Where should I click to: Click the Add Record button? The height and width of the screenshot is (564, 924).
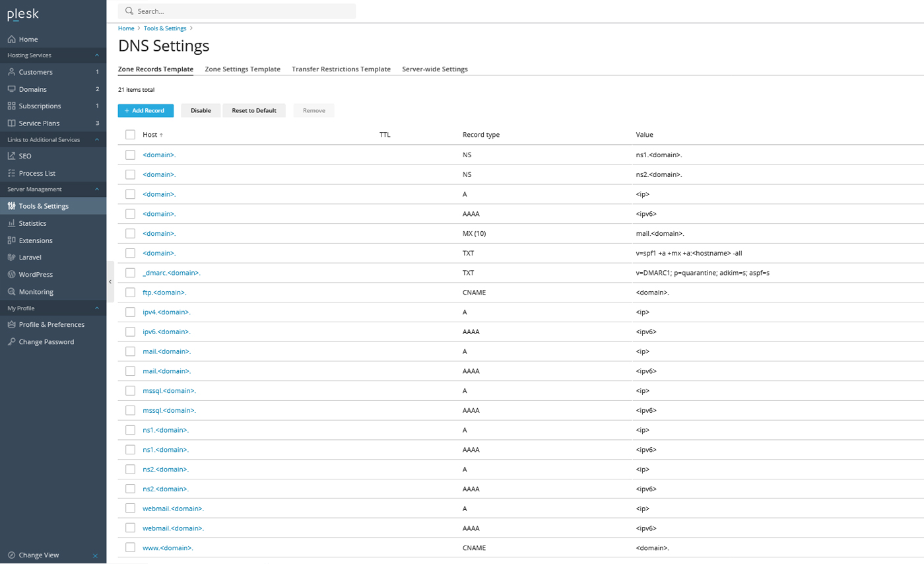point(145,110)
